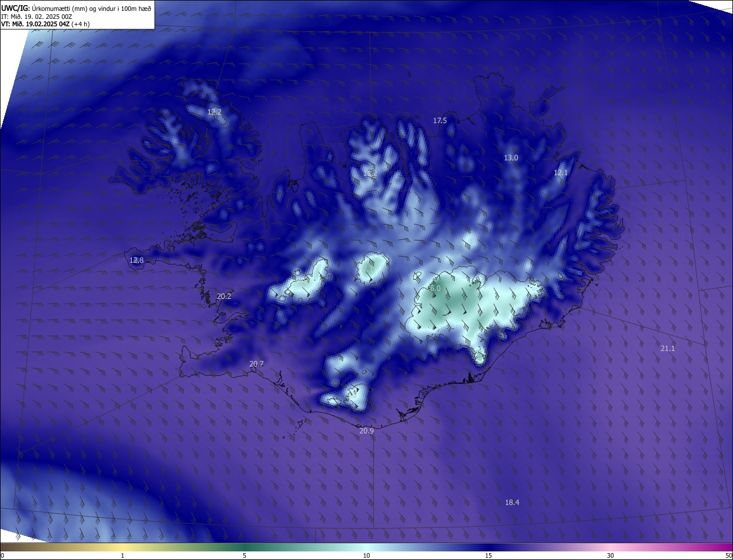Click the 20.2 value on the west coast
This screenshot has height=560, width=733.
224,296
